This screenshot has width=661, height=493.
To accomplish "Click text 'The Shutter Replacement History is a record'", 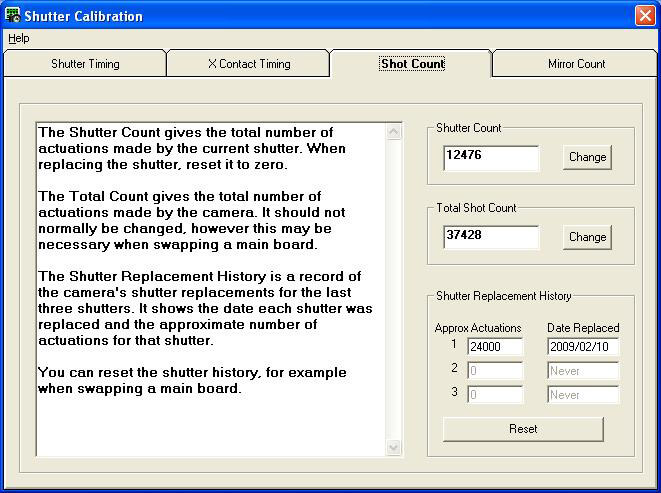I will click(188, 277).
